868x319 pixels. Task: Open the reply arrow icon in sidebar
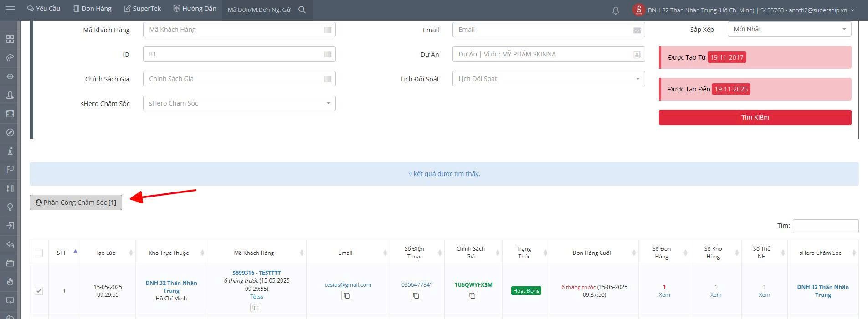click(10, 244)
